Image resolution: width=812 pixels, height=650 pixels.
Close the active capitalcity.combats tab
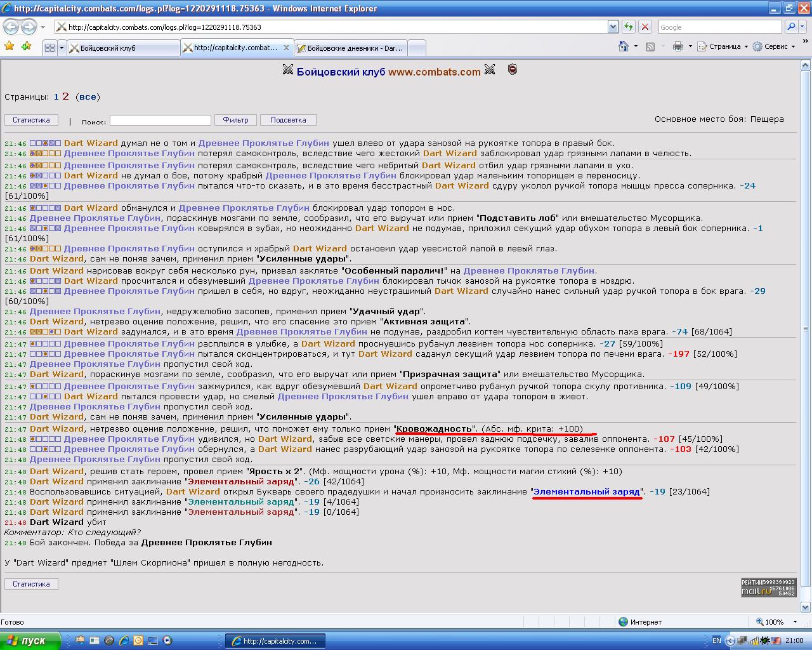pyautogui.click(x=287, y=48)
